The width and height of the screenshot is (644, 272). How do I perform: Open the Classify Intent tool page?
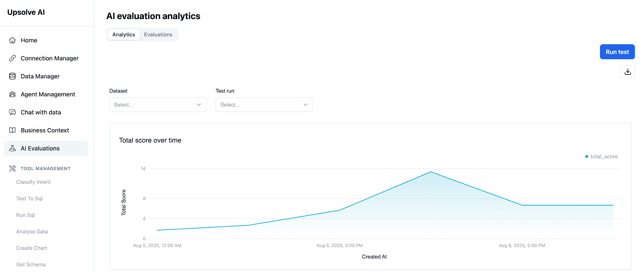[33, 182]
